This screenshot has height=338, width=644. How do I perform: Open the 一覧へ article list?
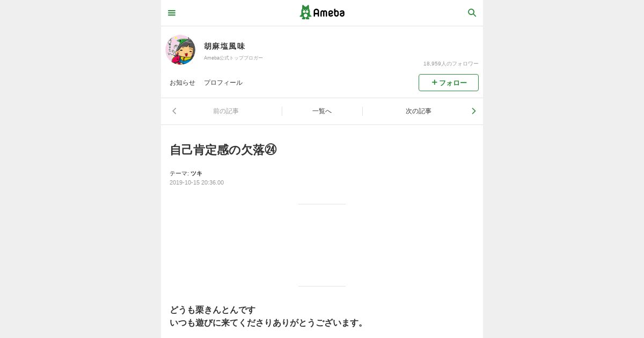tap(322, 111)
